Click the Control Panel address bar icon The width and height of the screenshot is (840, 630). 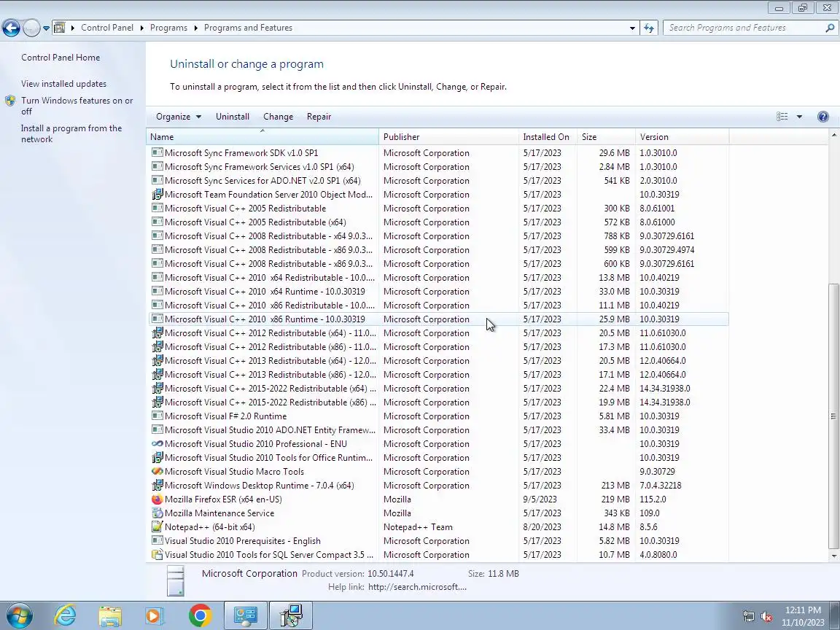pos(60,28)
